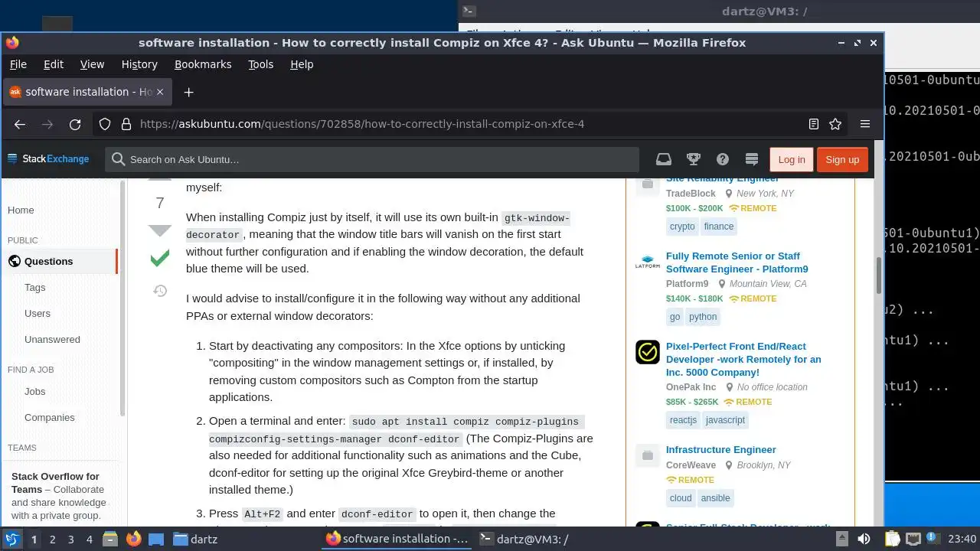This screenshot has height=551, width=980.
Task: Toggle reader view in the address bar
Action: tap(814, 124)
